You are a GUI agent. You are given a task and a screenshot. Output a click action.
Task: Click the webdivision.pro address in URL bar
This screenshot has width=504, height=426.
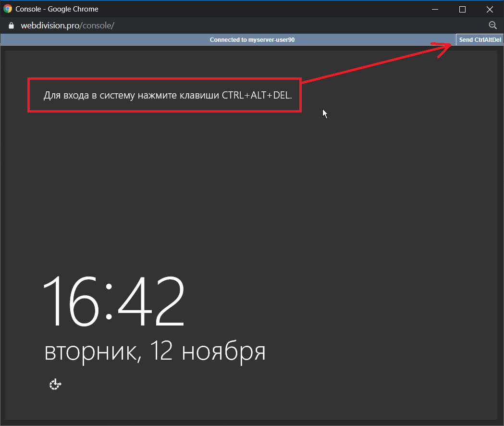[49, 25]
